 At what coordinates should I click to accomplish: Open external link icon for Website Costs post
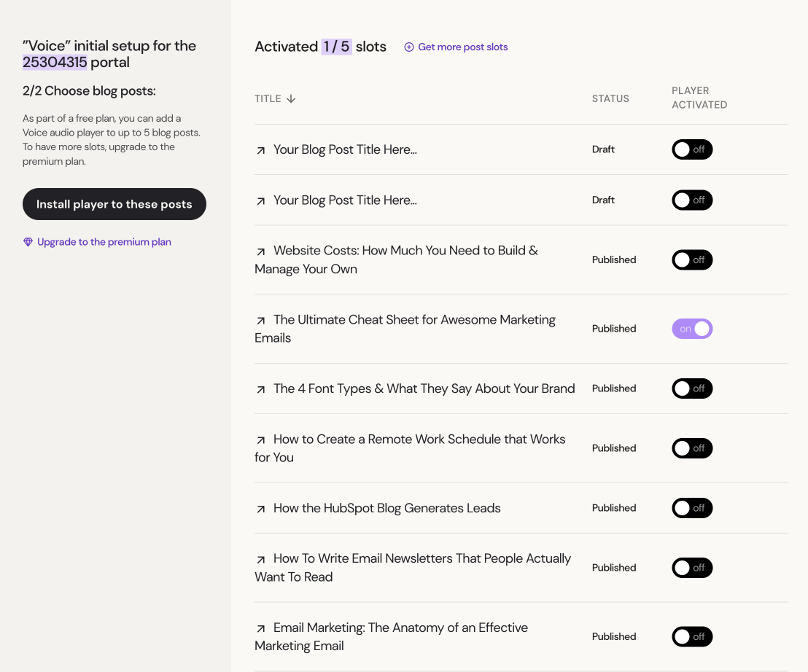point(261,251)
